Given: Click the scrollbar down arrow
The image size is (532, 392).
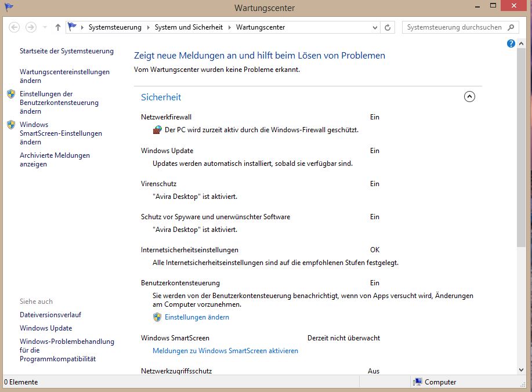Looking at the screenshot, I should pyautogui.click(x=521, y=370).
